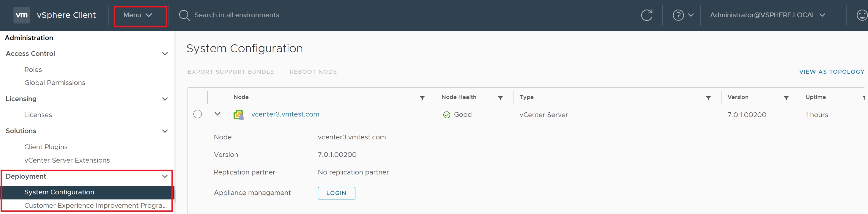Click the LOGIN button for Appliance management
This screenshot has width=868, height=214.
[336, 193]
